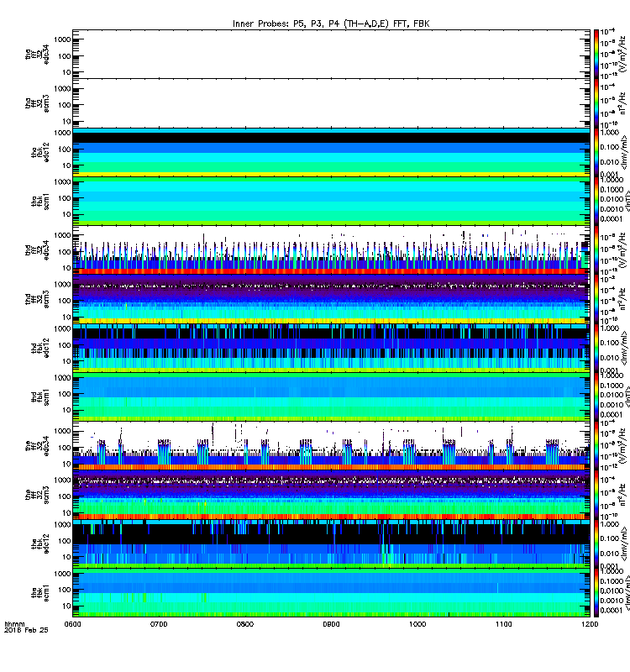This screenshot has width=630, height=672.
Task: Select the 'the fff 32 edc34' panel label
Action: (37, 446)
